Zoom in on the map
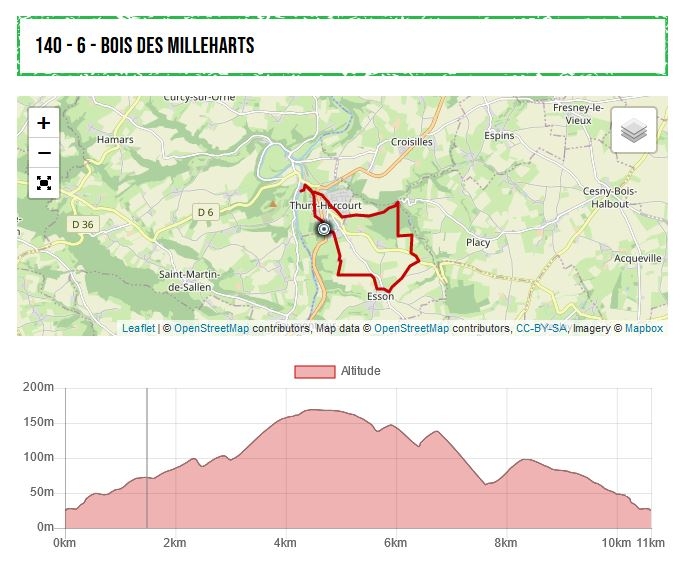This screenshot has height=571, width=688. click(x=44, y=123)
